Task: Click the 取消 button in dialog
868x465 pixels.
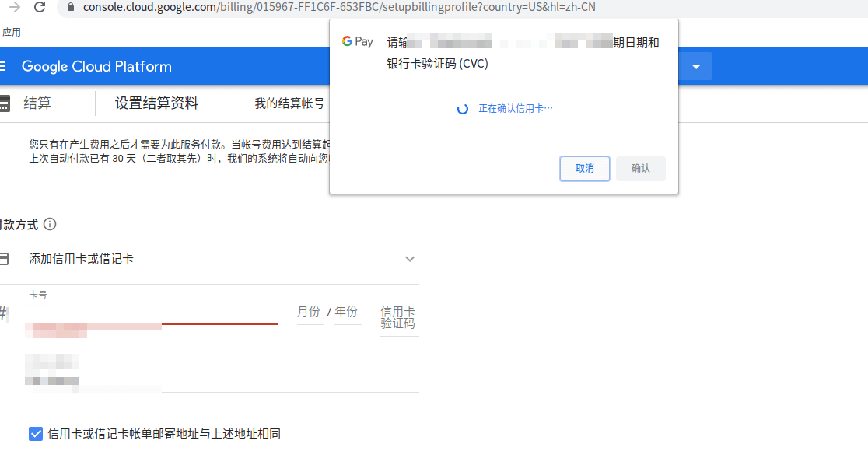Action: tap(584, 169)
